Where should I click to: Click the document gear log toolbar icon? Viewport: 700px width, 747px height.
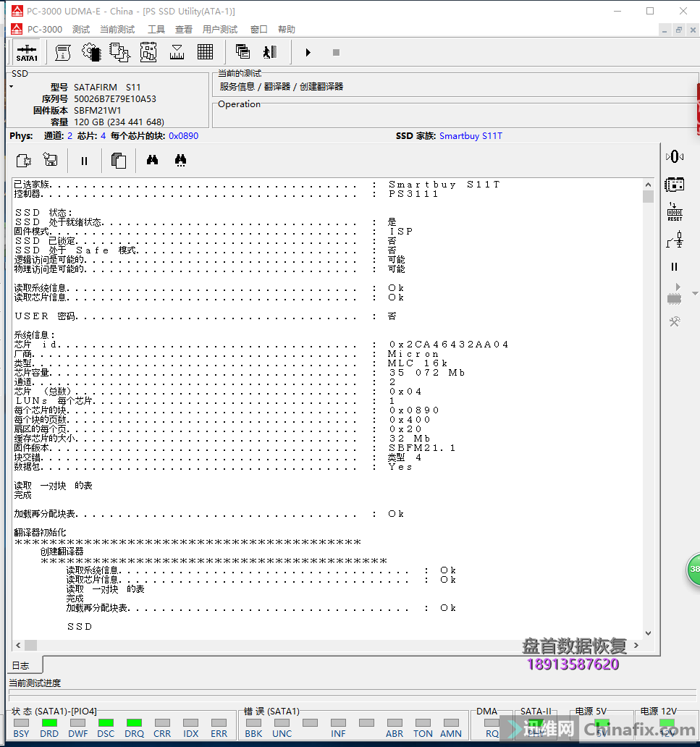point(23,161)
